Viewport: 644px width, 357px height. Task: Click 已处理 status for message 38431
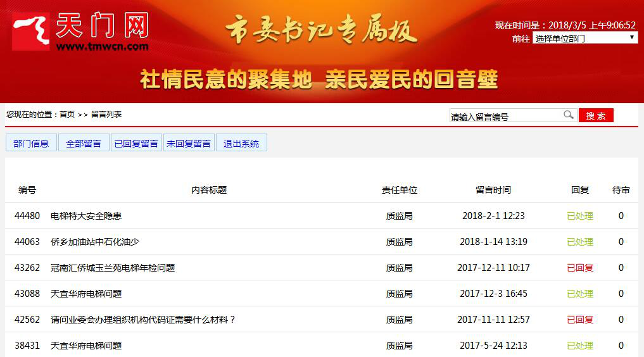579,346
